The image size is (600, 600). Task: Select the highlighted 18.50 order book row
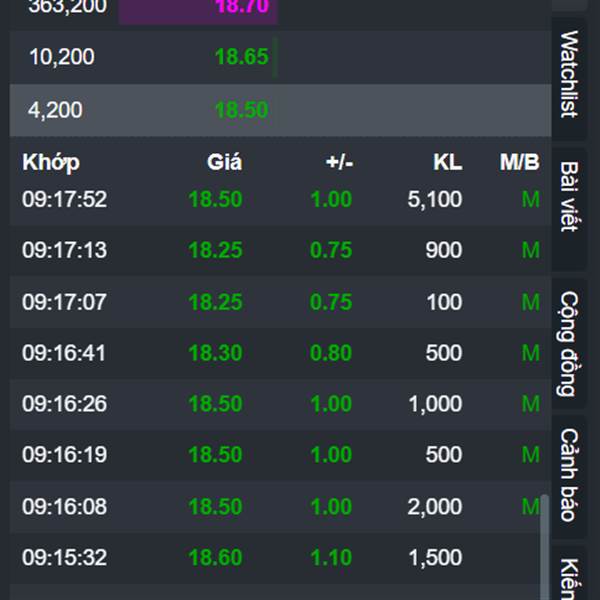click(280, 110)
